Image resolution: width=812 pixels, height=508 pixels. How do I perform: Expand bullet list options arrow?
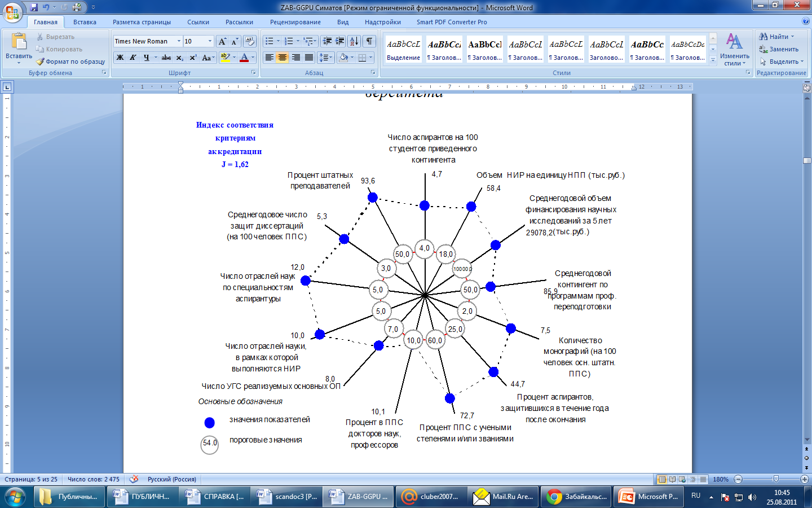click(279, 41)
